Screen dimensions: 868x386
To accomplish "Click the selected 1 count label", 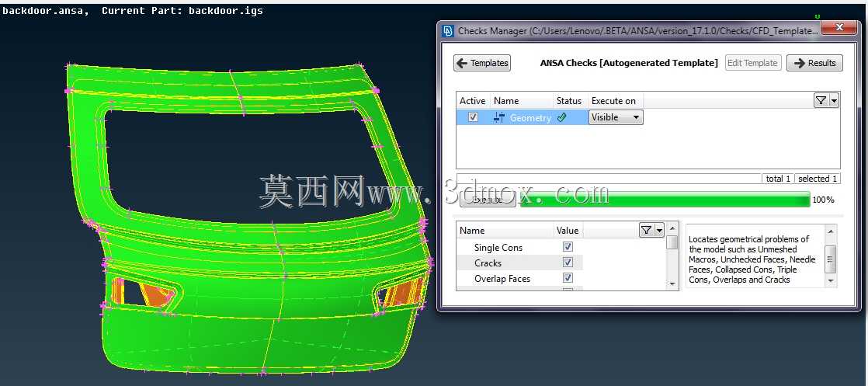I will pyautogui.click(x=818, y=179).
